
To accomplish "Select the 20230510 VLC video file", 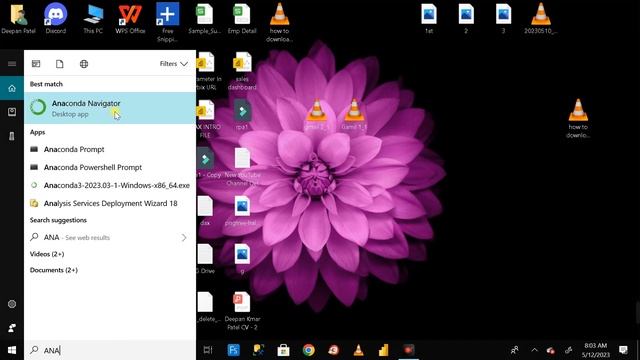I will tap(540, 19).
